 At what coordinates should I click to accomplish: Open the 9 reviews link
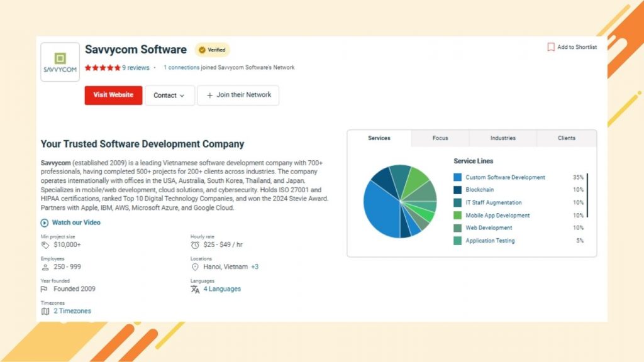click(x=136, y=67)
